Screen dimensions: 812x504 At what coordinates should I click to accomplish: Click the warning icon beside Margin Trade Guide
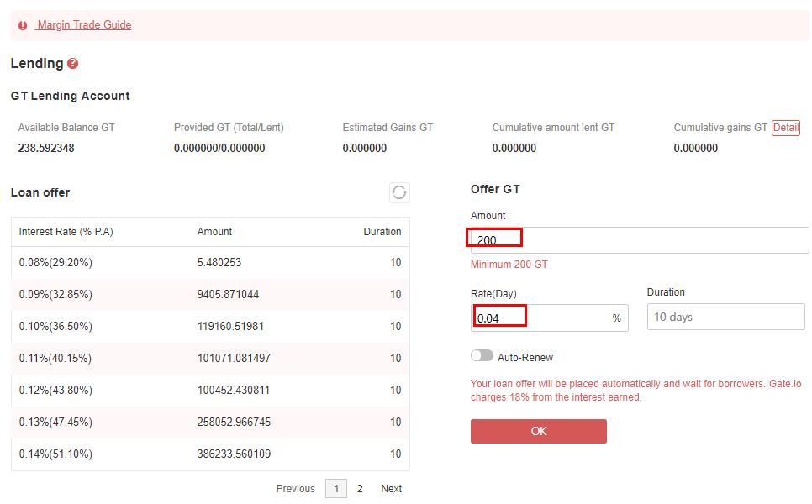point(23,25)
